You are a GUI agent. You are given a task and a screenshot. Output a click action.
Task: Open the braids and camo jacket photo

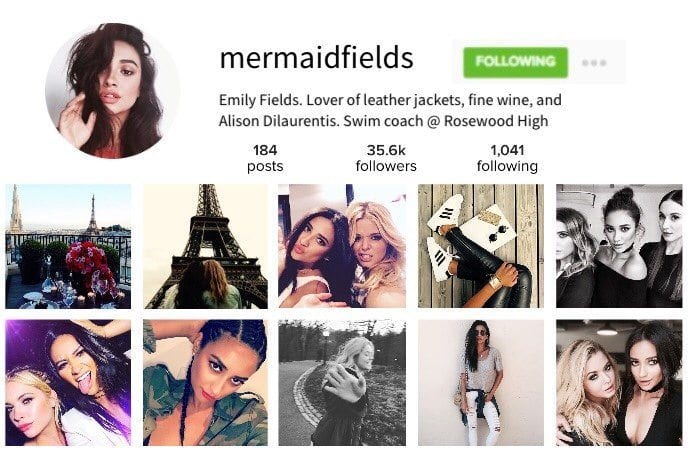tap(206, 382)
